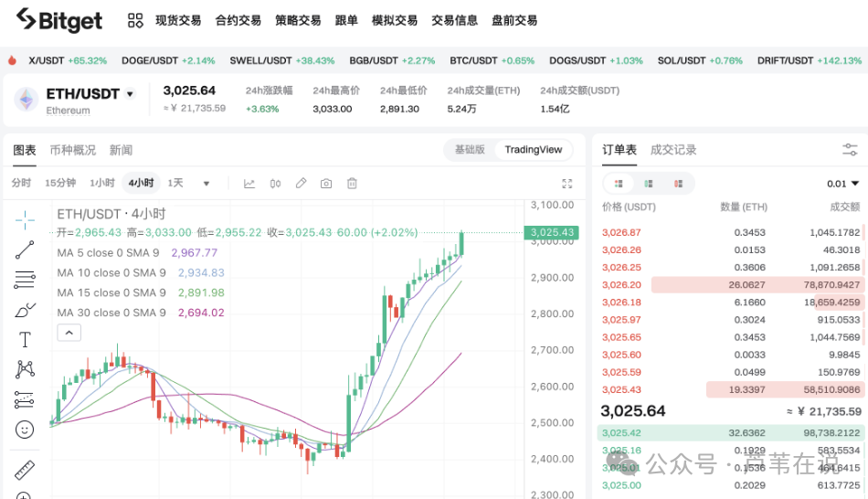Select buy order at price 3,025.00

pos(731,485)
